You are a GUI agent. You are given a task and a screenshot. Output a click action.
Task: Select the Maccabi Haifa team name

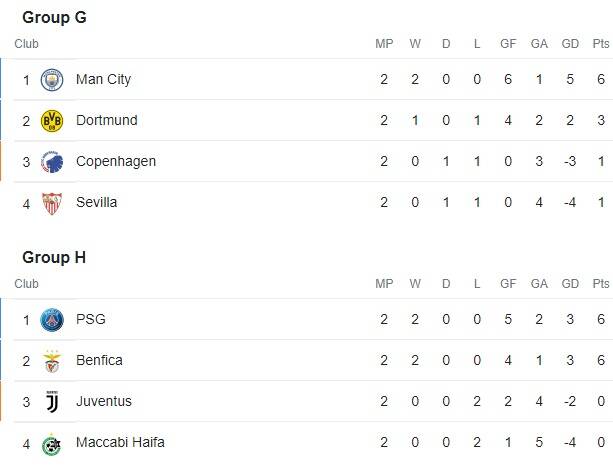(x=120, y=443)
